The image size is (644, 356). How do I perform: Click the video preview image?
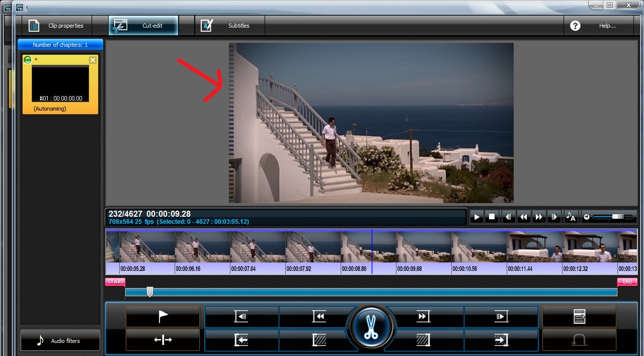(x=371, y=123)
